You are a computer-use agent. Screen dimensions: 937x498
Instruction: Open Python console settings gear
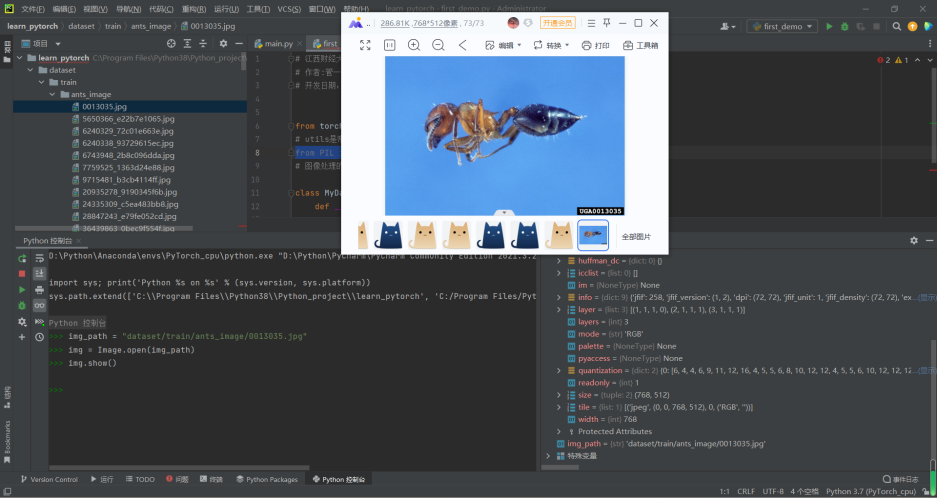click(x=22, y=322)
